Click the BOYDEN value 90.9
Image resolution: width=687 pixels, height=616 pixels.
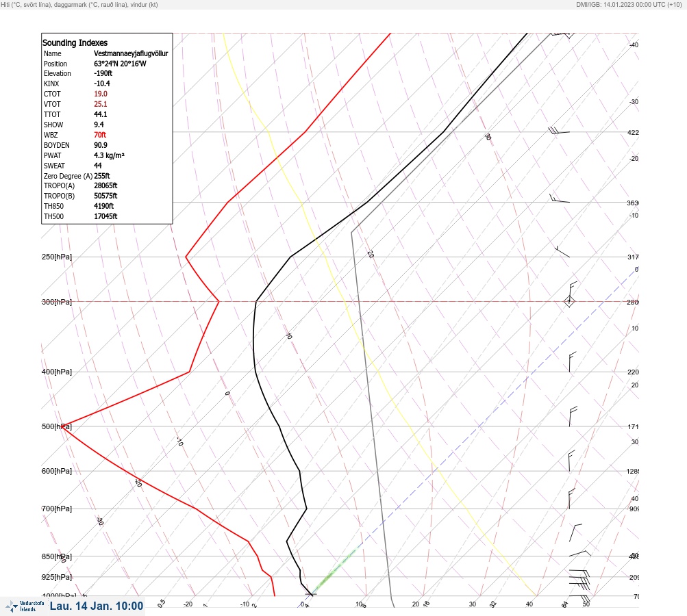click(100, 145)
